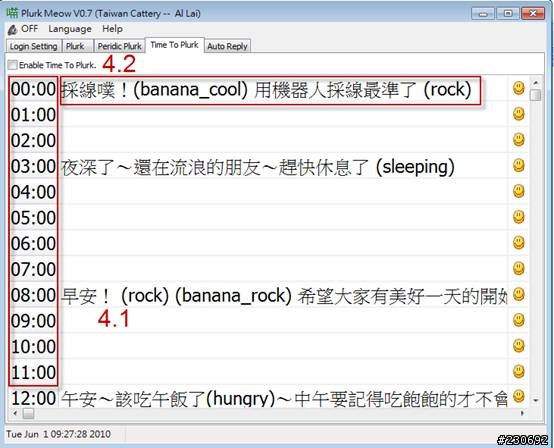Click the status bar date Tue Jun 1 09:27:28 2010
The width and height of the screenshot is (554, 448).
pos(58,434)
